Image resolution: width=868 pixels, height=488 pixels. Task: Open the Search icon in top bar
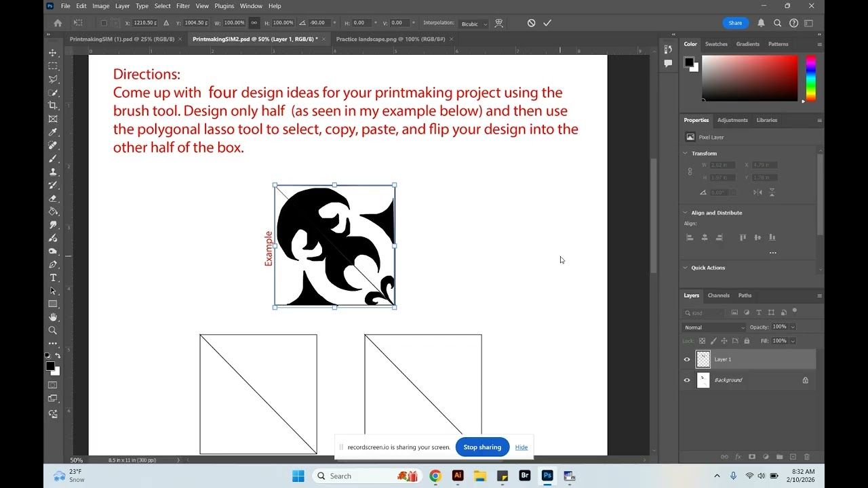click(x=778, y=23)
